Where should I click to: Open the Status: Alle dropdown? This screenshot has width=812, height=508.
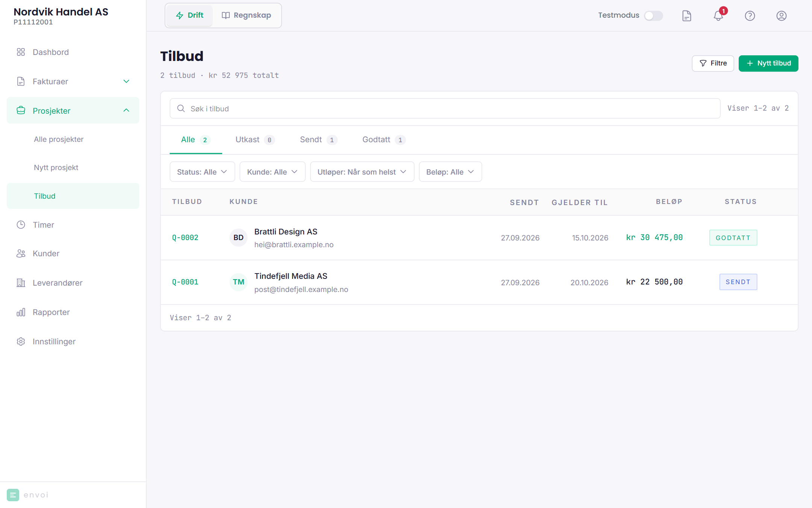click(x=202, y=172)
